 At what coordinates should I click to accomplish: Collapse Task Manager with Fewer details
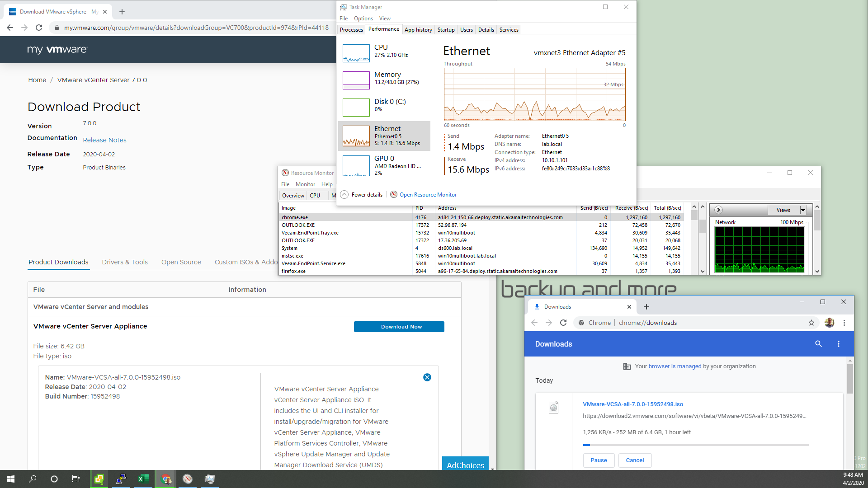(x=362, y=195)
